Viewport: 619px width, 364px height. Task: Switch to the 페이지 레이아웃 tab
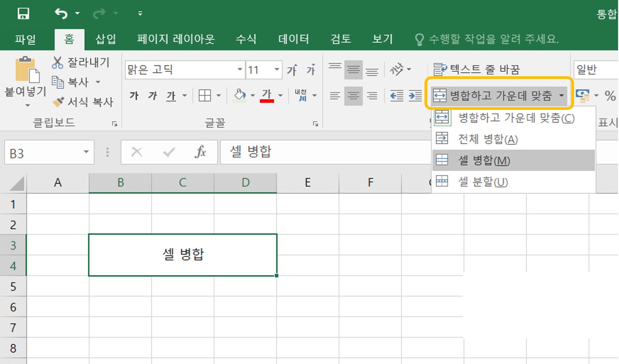click(176, 39)
